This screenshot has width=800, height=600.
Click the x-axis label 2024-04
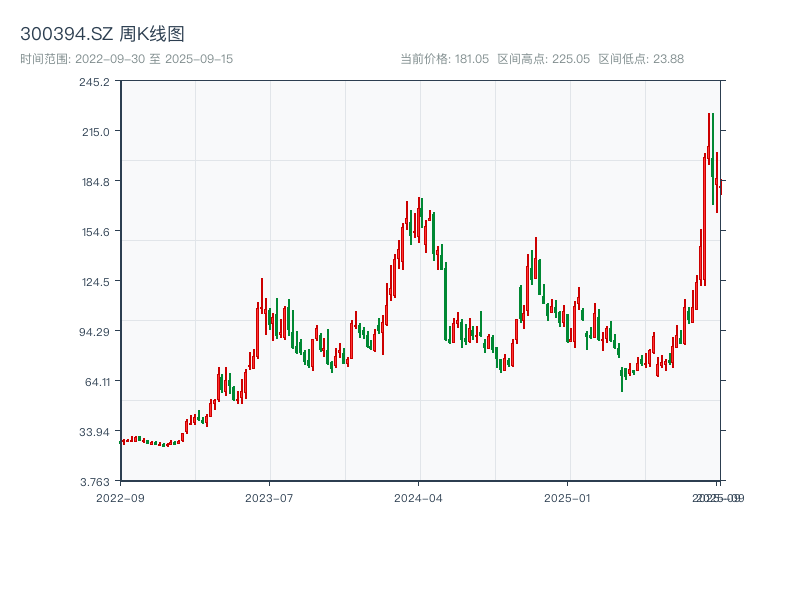click(x=418, y=498)
